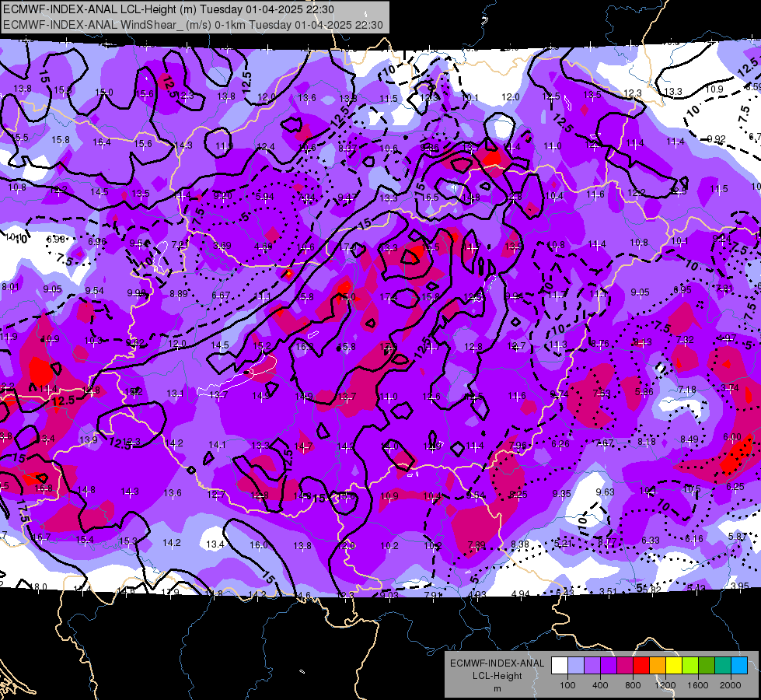Click the light lavender legend swatch

click(x=576, y=666)
